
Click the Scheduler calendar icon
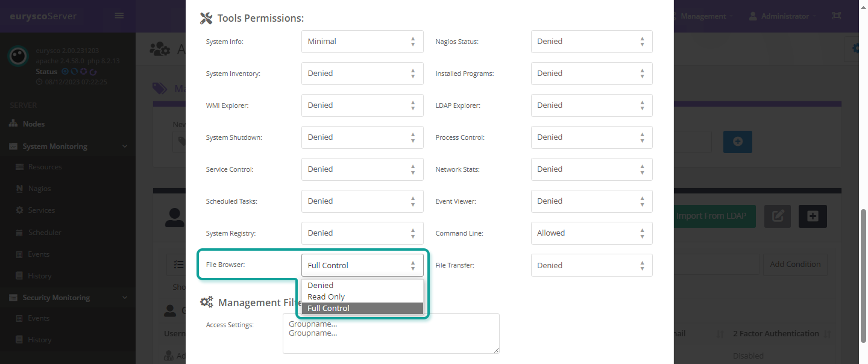[x=19, y=233]
